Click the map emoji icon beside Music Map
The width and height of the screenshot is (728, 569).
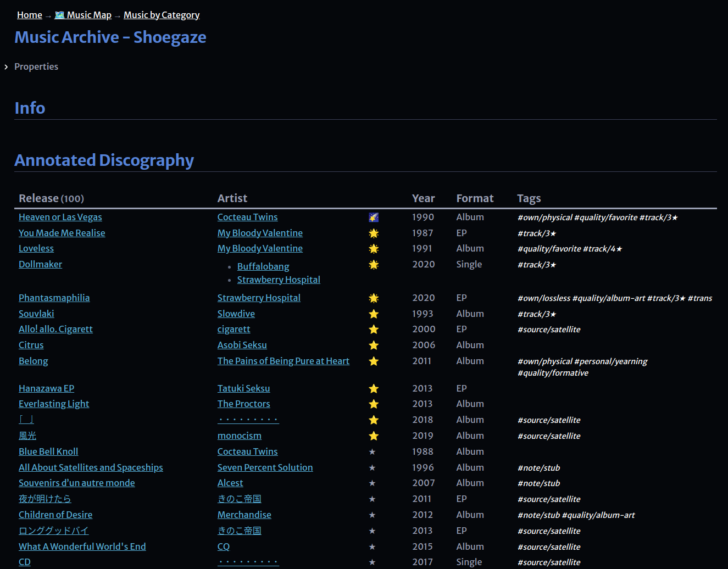point(60,15)
